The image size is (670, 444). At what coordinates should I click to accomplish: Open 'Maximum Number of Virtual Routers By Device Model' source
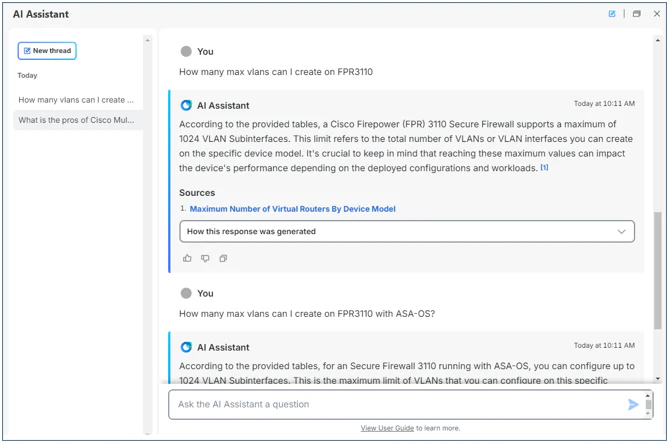coord(292,209)
